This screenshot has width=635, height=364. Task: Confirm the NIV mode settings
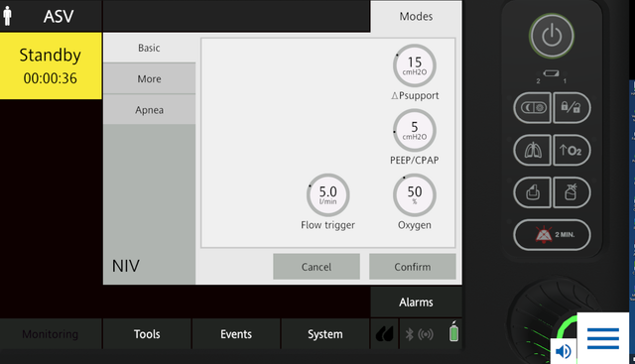point(413,267)
